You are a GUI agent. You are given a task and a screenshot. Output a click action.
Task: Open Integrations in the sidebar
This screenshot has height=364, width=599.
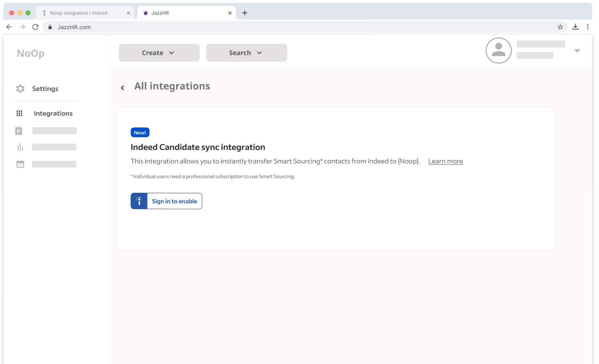tap(53, 113)
